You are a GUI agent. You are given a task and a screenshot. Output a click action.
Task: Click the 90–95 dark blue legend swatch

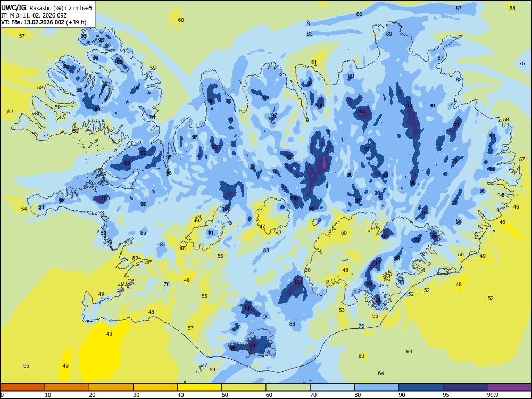pos(421,387)
